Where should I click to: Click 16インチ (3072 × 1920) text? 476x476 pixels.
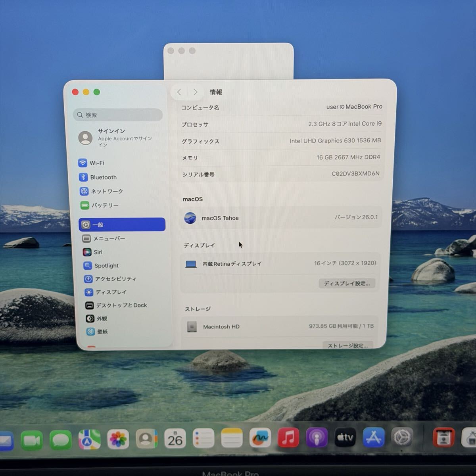(345, 263)
